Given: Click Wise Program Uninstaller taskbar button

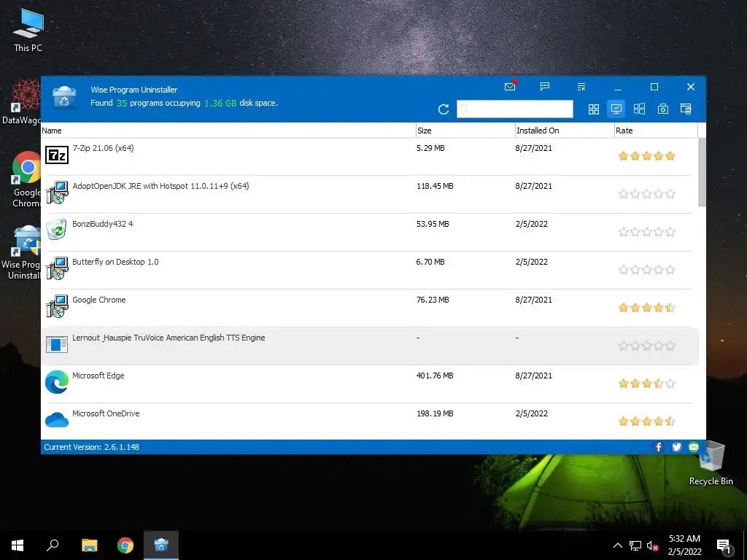Looking at the screenshot, I should tap(161, 545).
